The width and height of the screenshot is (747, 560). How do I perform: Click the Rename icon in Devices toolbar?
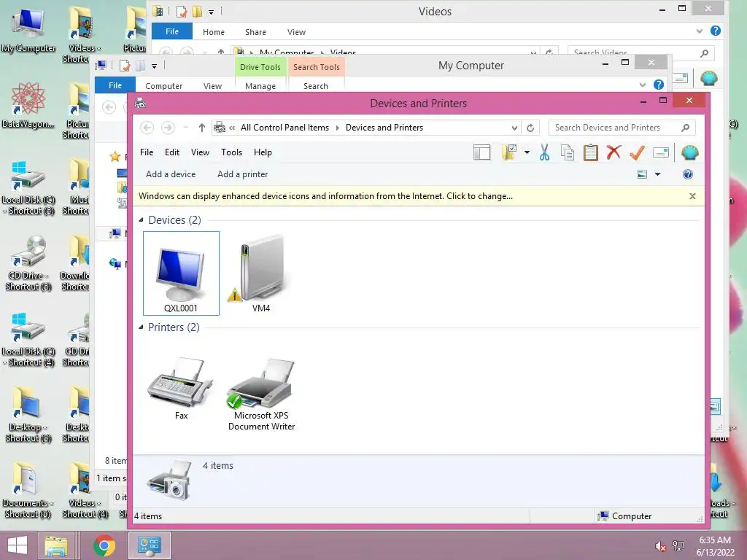pos(660,152)
